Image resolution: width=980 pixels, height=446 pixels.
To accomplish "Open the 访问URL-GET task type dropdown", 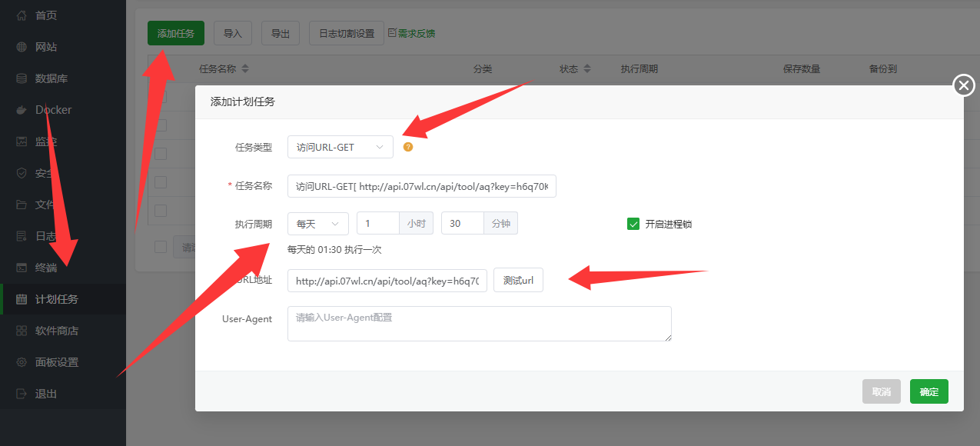I will click(340, 147).
